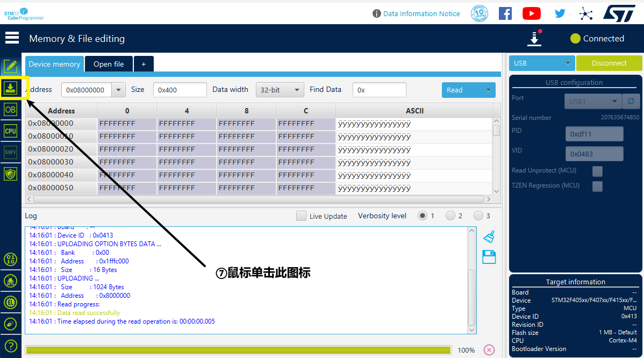
Task: Enable the Live Update checkbox
Action: [302, 216]
